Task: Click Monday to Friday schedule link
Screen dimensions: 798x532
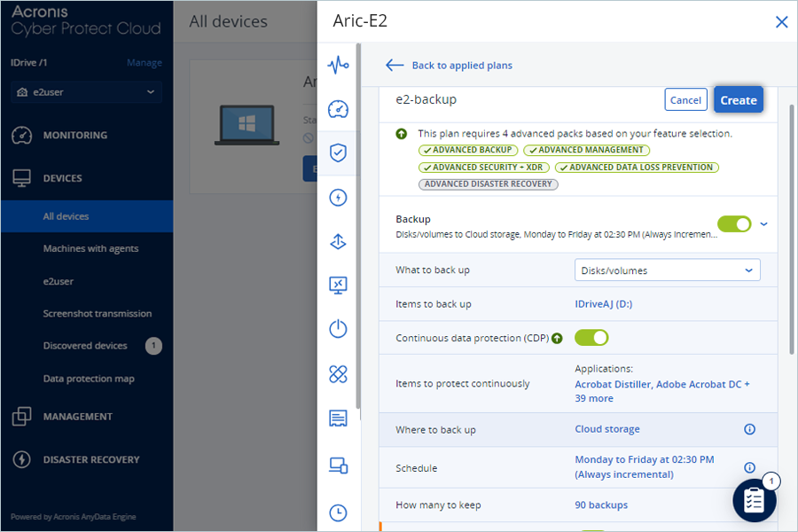Action: [x=645, y=467]
